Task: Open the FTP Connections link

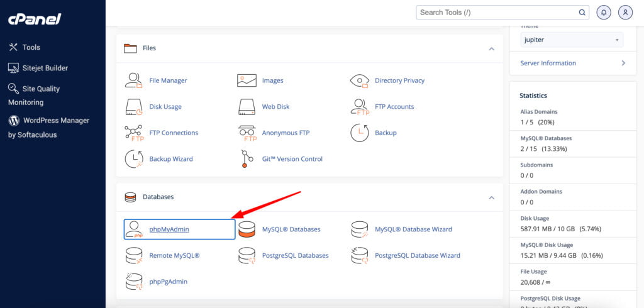Action: coord(174,133)
